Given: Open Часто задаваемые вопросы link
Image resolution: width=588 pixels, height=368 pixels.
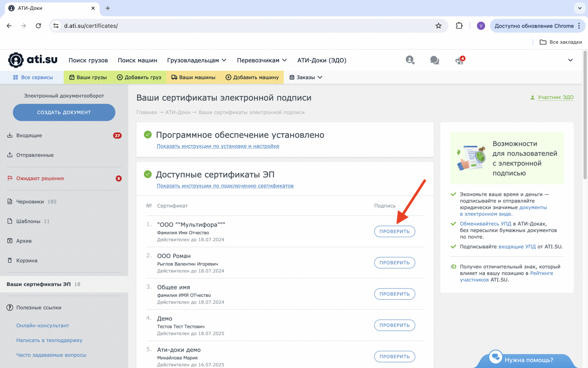Looking at the screenshot, I should point(51,355).
